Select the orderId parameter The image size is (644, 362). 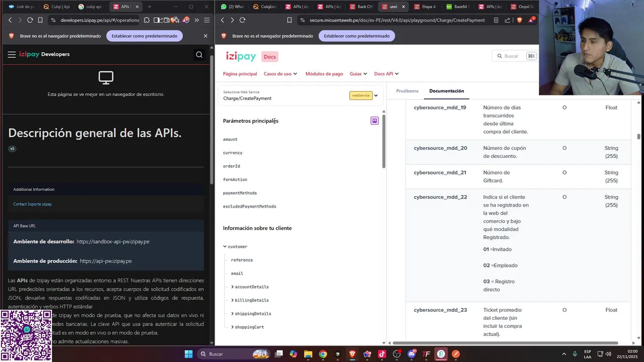[x=231, y=166]
